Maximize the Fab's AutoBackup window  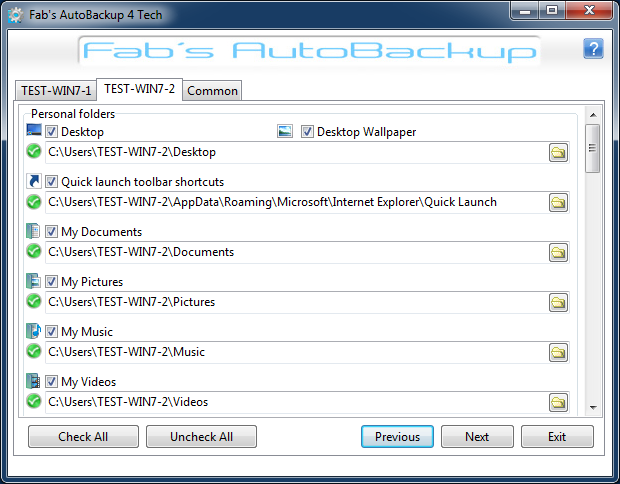tap(552, 11)
